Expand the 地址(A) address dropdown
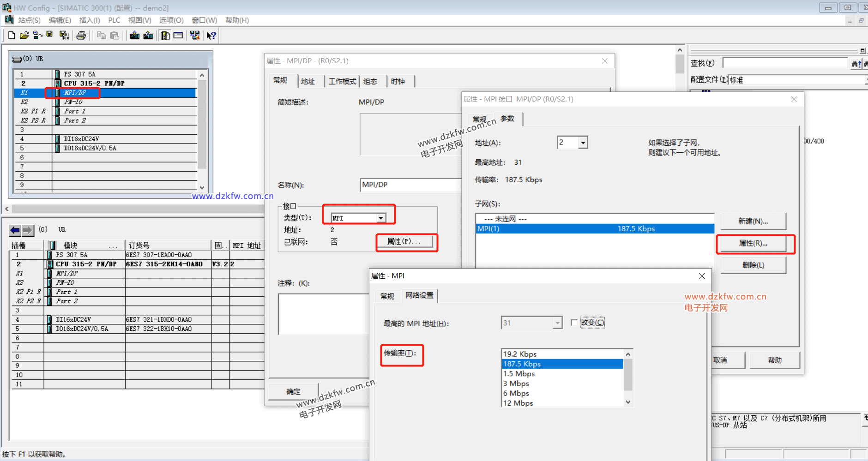 (583, 143)
